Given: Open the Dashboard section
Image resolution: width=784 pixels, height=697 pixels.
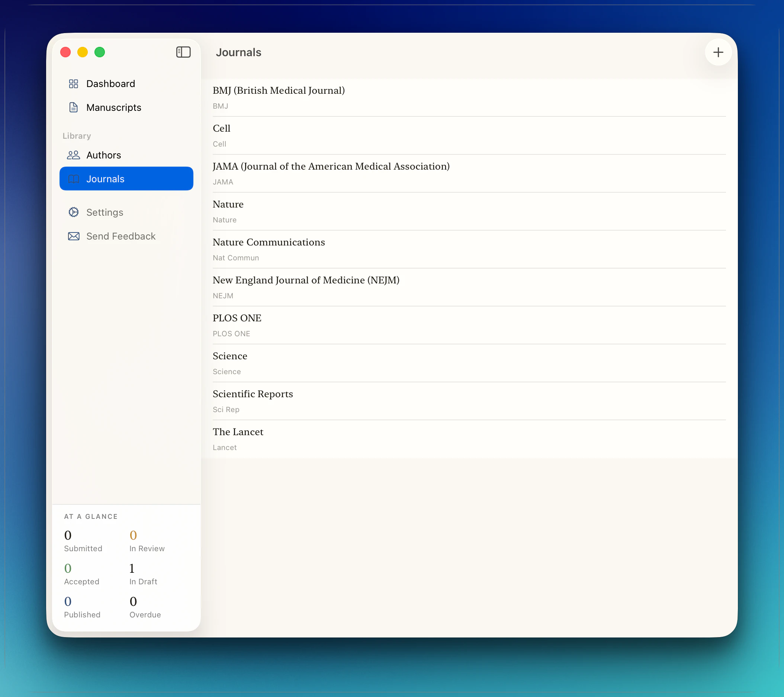Looking at the screenshot, I should pyautogui.click(x=126, y=84).
